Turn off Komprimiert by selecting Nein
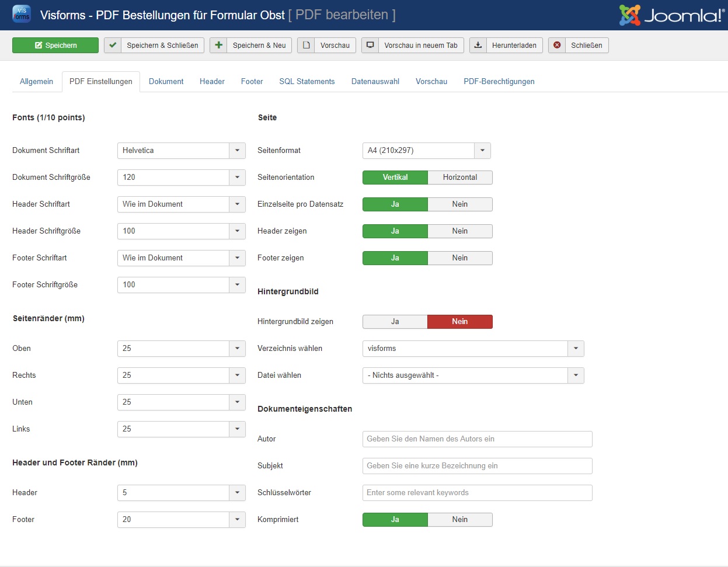728x567 pixels. 459,520
